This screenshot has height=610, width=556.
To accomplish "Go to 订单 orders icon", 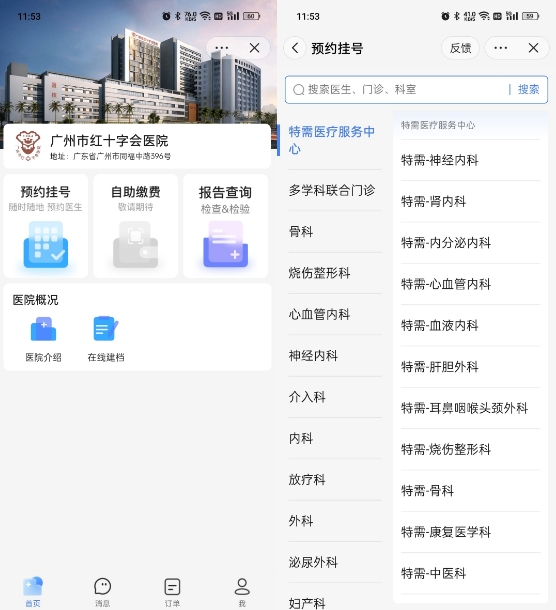I will tap(172, 587).
